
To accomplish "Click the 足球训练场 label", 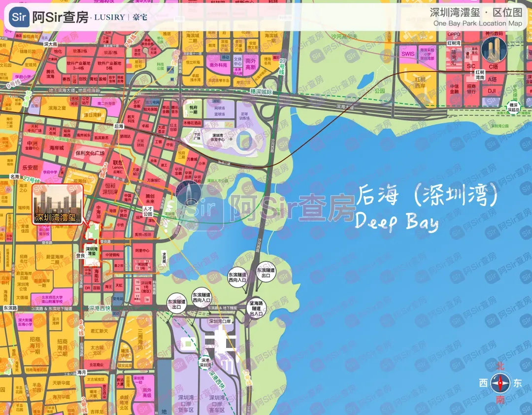I will point(244,116).
